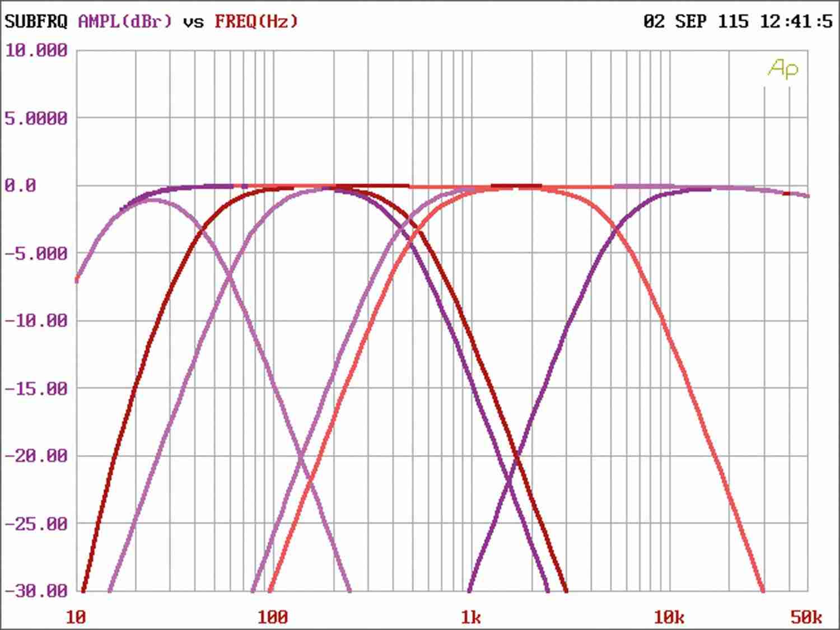Screen dimensions: 840x630
Task: Click the -20.00 y-axis label
Action: 36,456
